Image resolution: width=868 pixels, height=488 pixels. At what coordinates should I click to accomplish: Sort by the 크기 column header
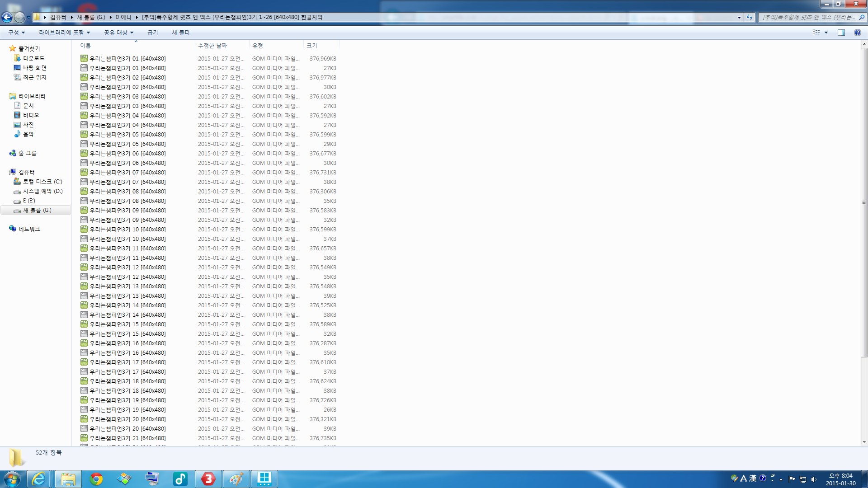(x=321, y=46)
